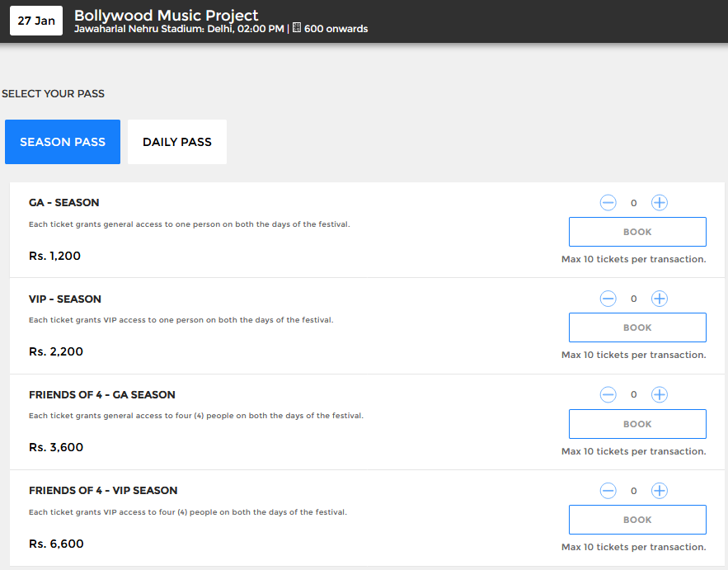Click the Bollywood Music Project title

tap(167, 16)
